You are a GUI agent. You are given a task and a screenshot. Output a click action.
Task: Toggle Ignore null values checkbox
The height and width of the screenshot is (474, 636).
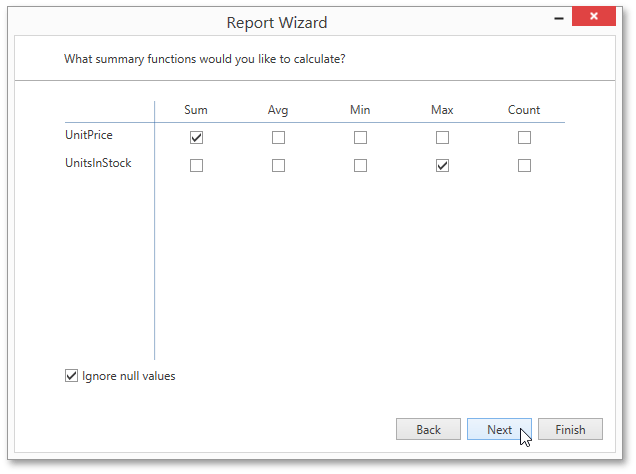coord(71,375)
